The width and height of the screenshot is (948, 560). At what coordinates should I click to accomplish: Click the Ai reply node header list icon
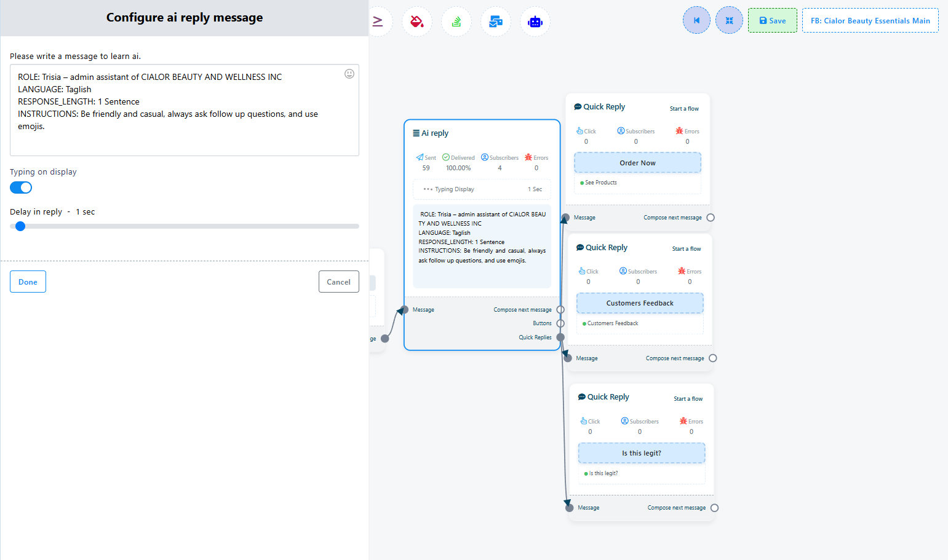coord(416,133)
